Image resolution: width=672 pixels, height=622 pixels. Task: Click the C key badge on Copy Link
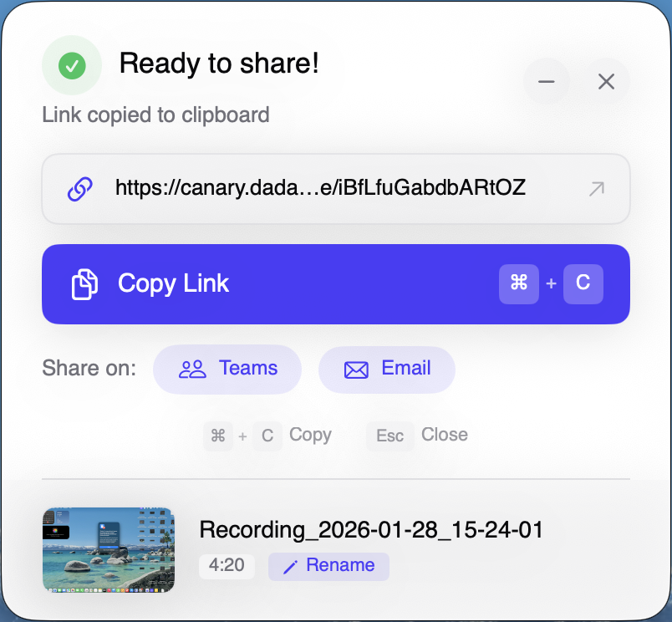[x=583, y=284]
